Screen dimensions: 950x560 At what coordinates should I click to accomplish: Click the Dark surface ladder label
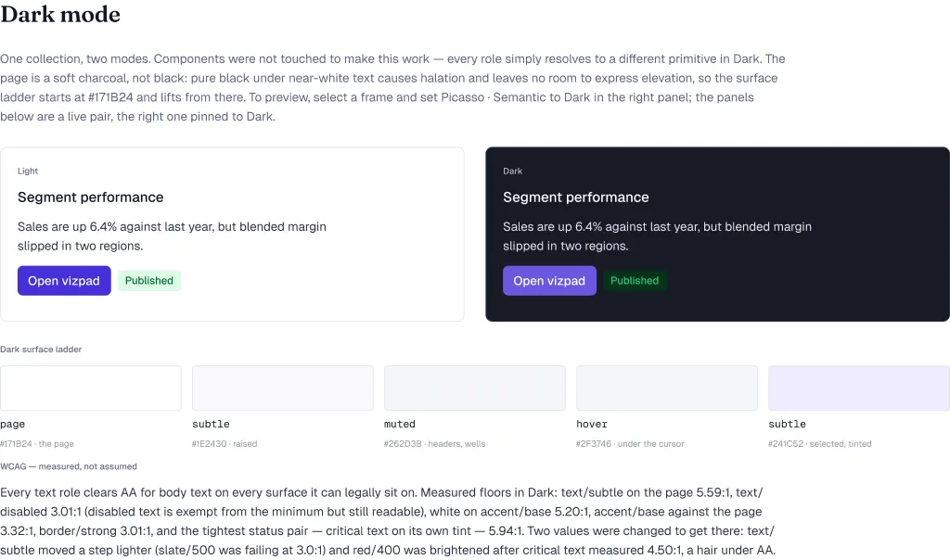pos(41,350)
